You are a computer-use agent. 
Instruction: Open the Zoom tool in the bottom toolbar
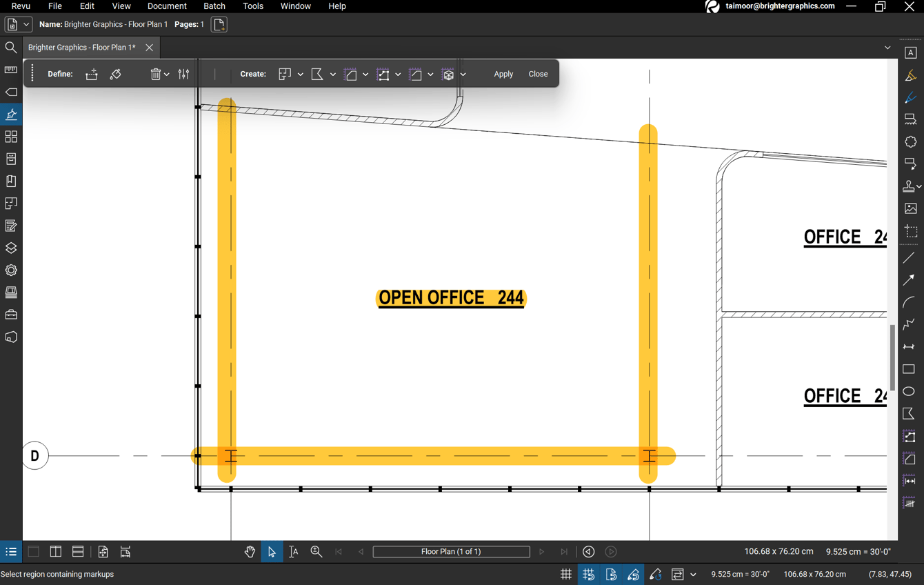pyautogui.click(x=317, y=551)
